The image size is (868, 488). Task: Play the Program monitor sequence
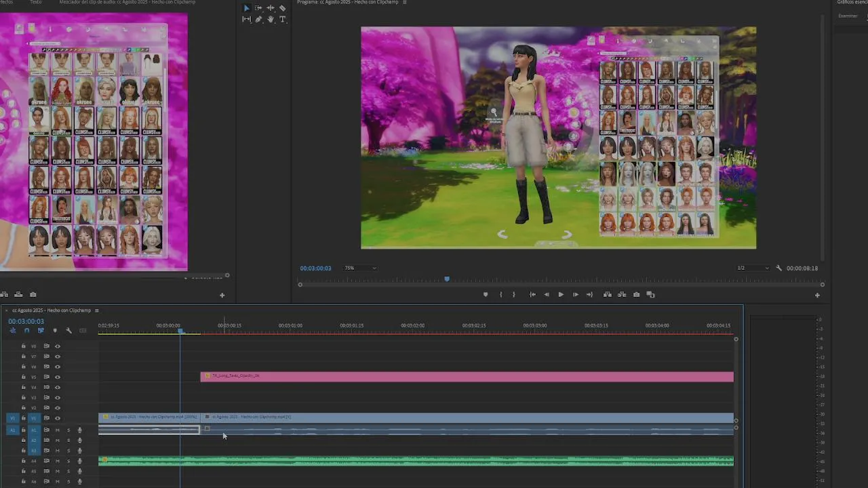pos(561,295)
